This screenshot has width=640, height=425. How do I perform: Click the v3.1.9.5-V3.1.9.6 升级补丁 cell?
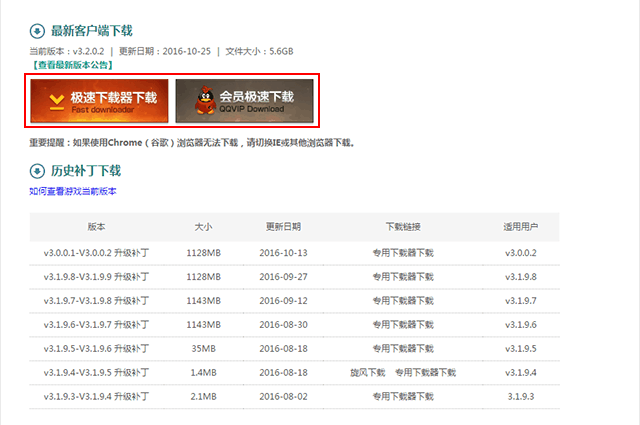(96, 349)
